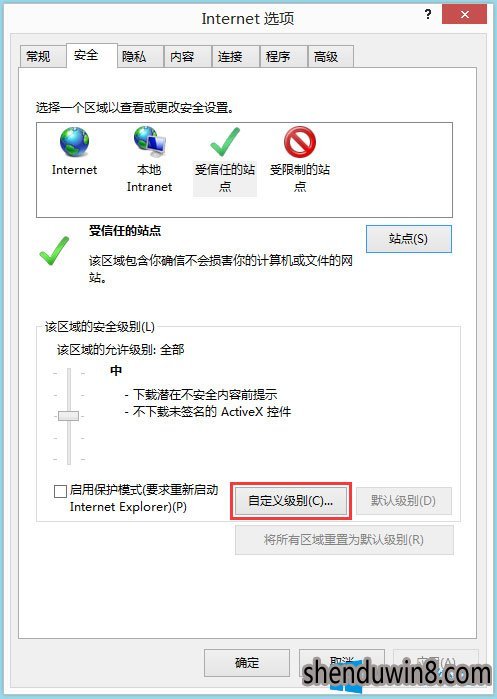This screenshot has height=699, width=497.
Task: Select the Internet zone globe icon
Action: pos(74,142)
